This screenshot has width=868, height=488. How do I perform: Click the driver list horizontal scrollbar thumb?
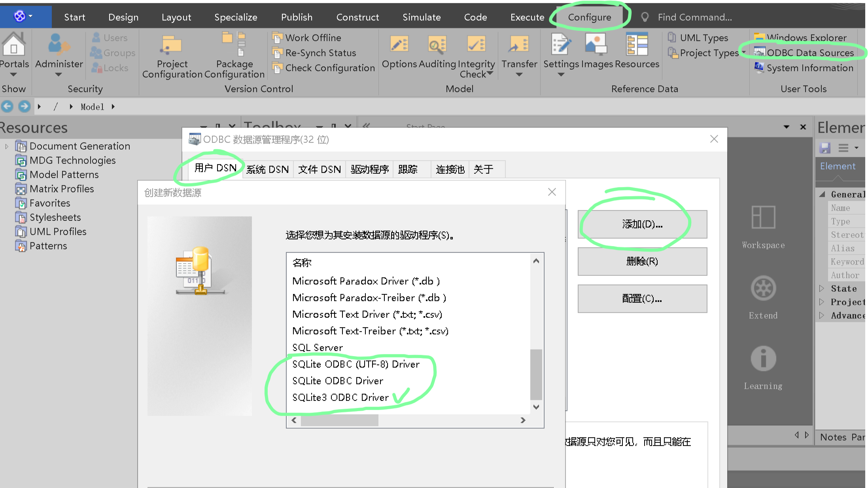339,420
